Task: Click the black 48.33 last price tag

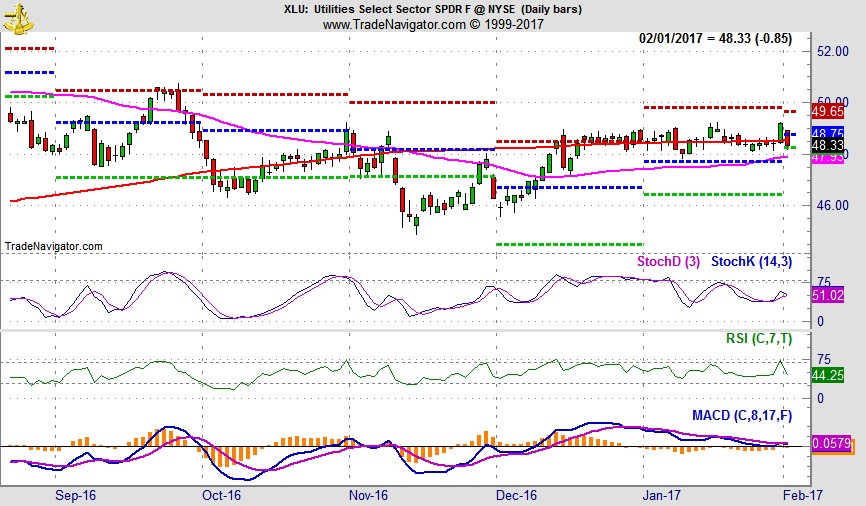Action: point(828,146)
